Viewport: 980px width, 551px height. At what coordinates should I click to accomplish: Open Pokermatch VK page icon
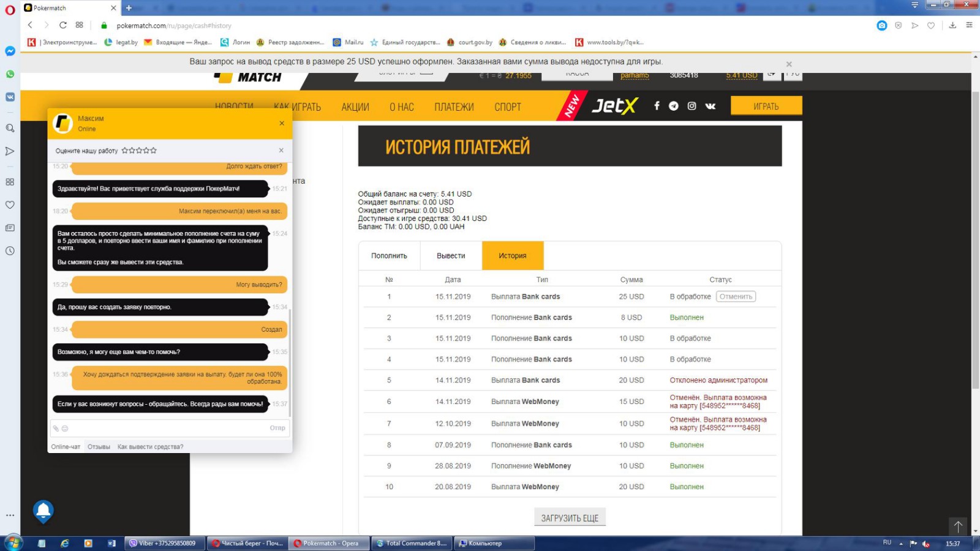(710, 106)
